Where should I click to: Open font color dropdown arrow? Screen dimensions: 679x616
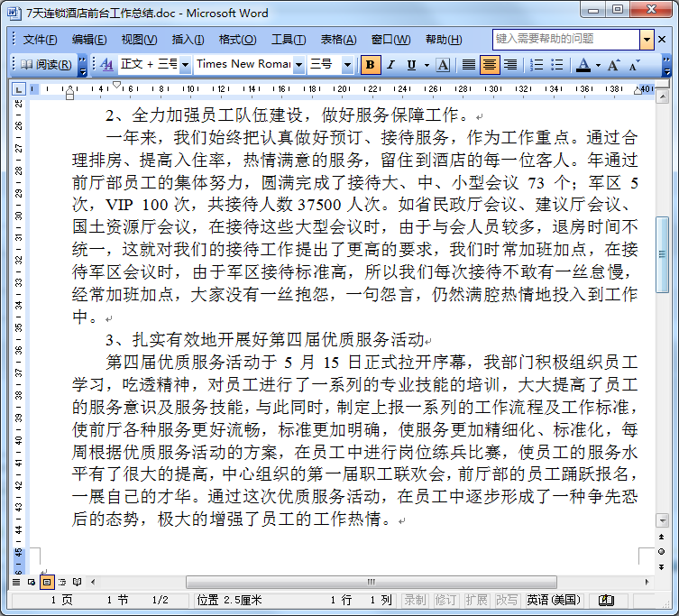(598, 65)
